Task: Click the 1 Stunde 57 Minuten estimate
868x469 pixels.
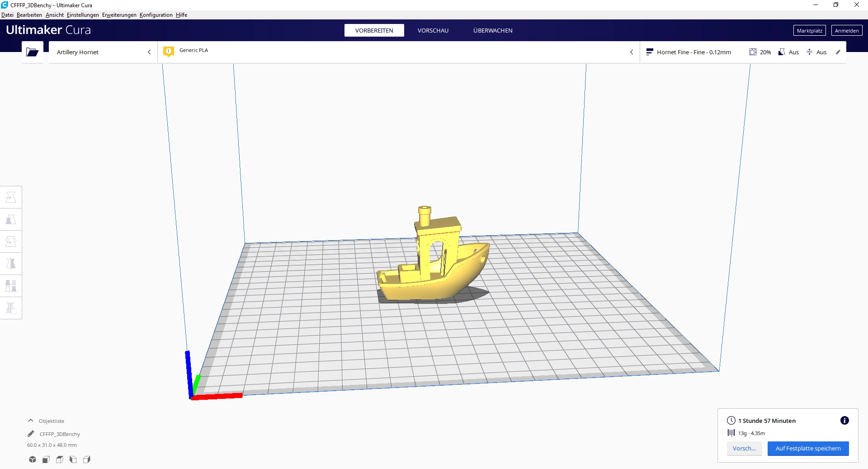Action: point(767,421)
